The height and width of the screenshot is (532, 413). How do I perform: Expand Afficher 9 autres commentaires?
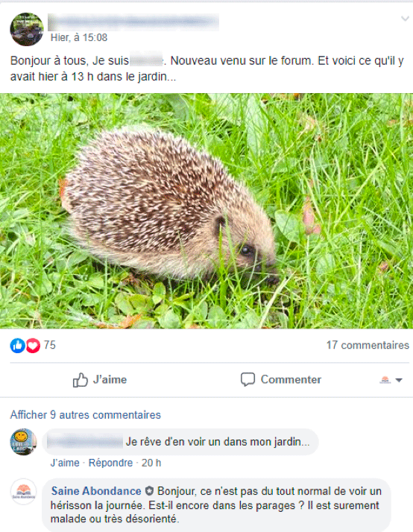click(x=86, y=414)
